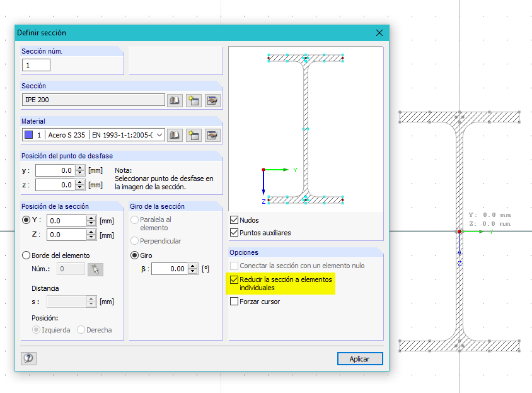Viewport: 532px width, 393px height.
Task: Open the section library book icon
Action: [x=175, y=100]
